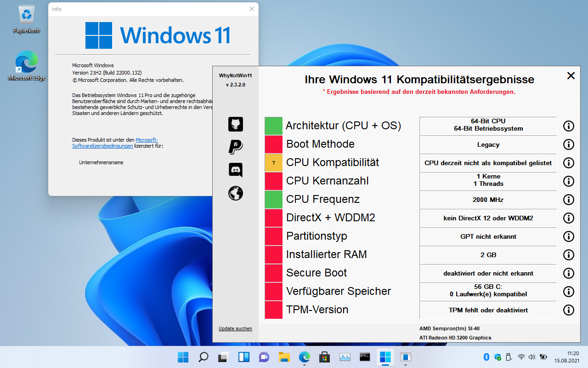Show info for CPU Frequenz row
Image resolution: width=588 pixels, height=368 pixels.
(569, 199)
